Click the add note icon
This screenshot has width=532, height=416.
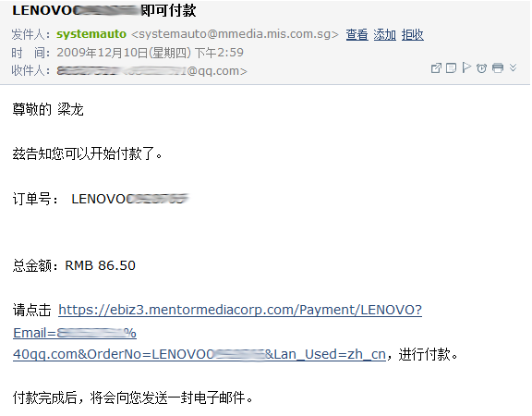pos(451,68)
